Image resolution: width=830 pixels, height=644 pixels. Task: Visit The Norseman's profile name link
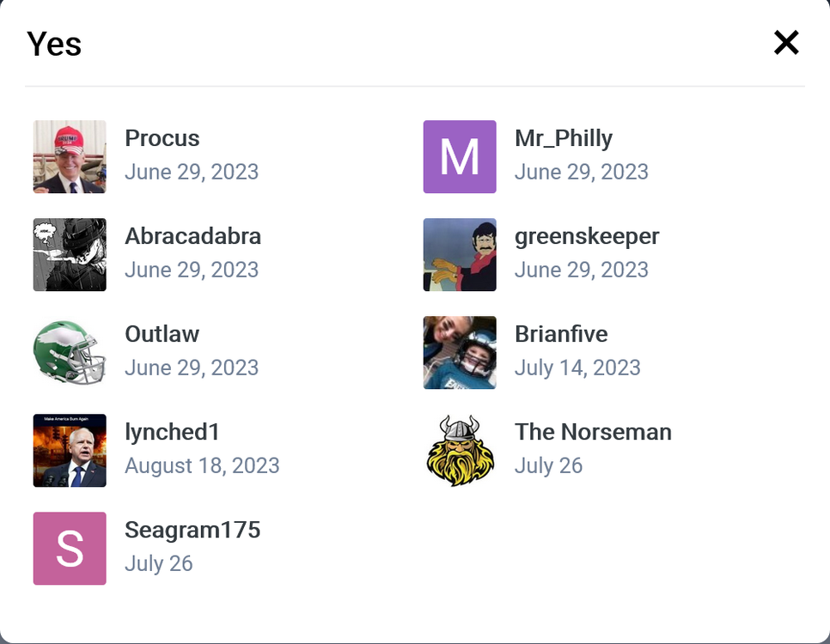point(593,432)
